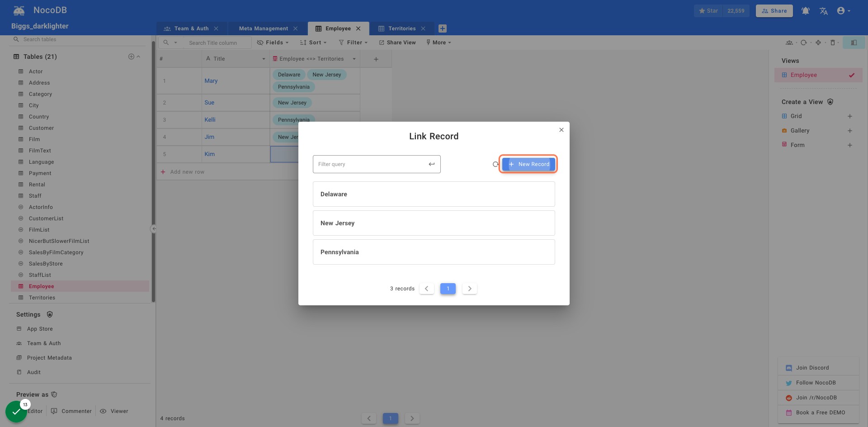Add a new column with plus icon
Viewport: 868px width, 427px height.
[376, 59]
